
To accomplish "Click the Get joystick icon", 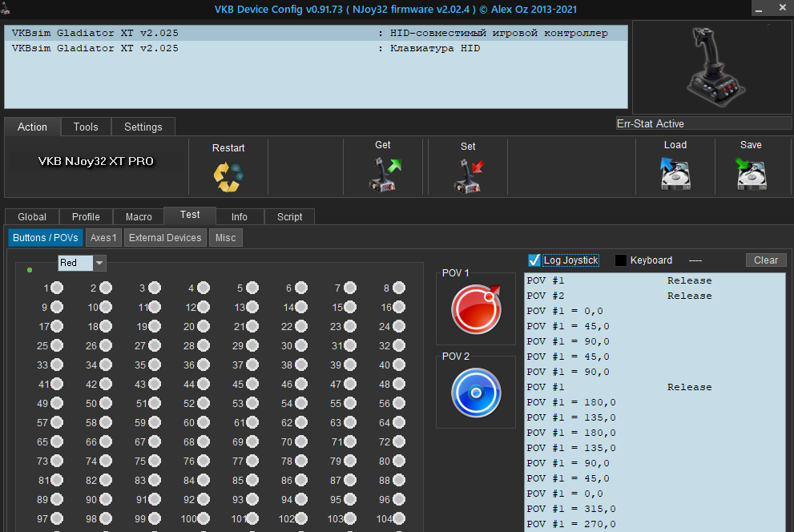I will point(385,175).
